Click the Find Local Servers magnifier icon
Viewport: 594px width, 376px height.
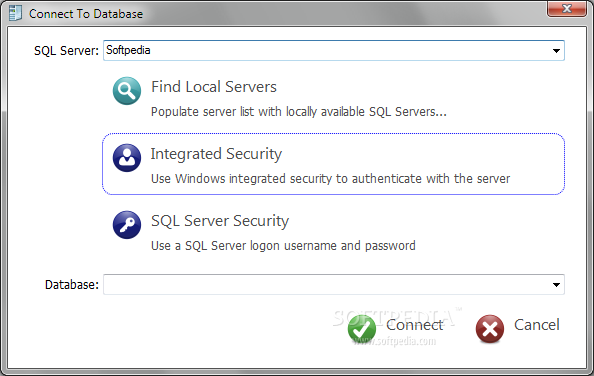click(127, 91)
